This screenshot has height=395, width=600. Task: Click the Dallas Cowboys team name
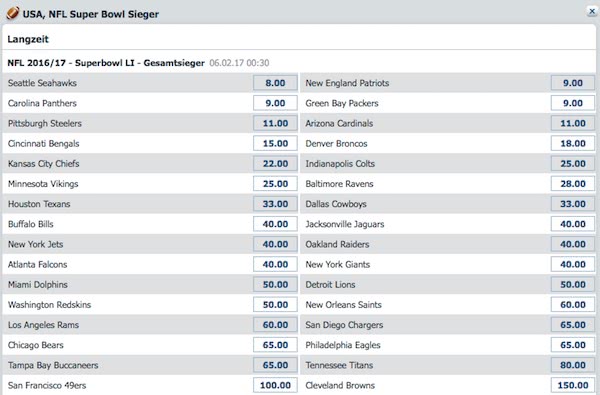coord(336,204)
